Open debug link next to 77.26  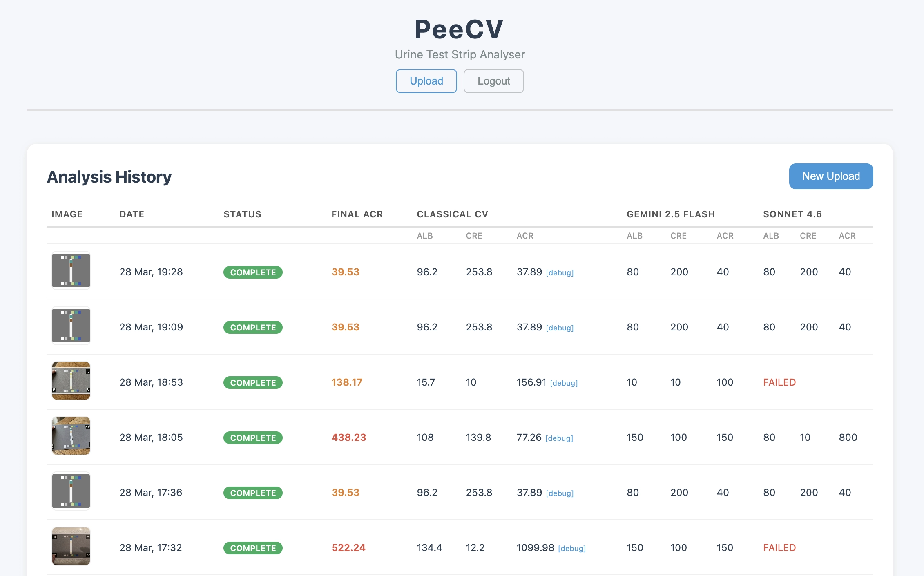[559, 438]
